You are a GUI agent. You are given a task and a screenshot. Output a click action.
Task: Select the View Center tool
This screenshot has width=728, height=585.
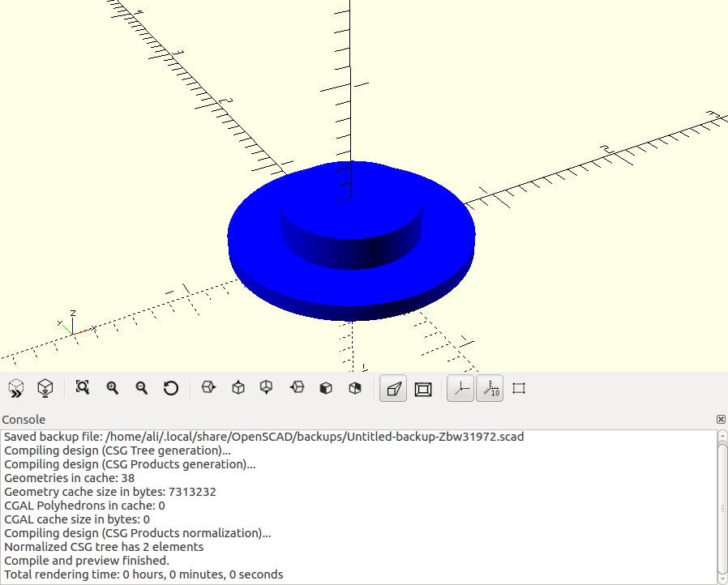tap(45, 388)
